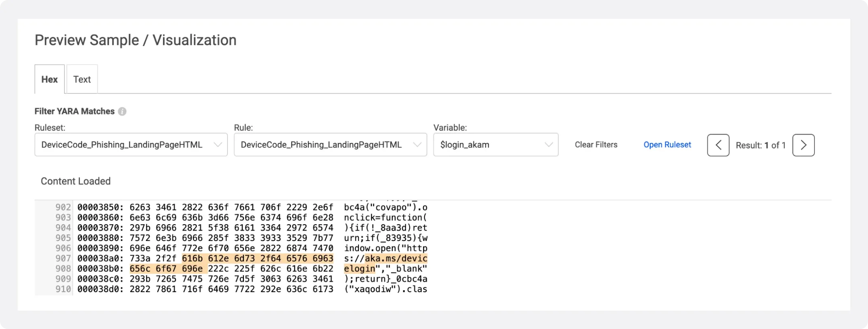Open the Open Ruleset link
868x329 pixels.
667,144
